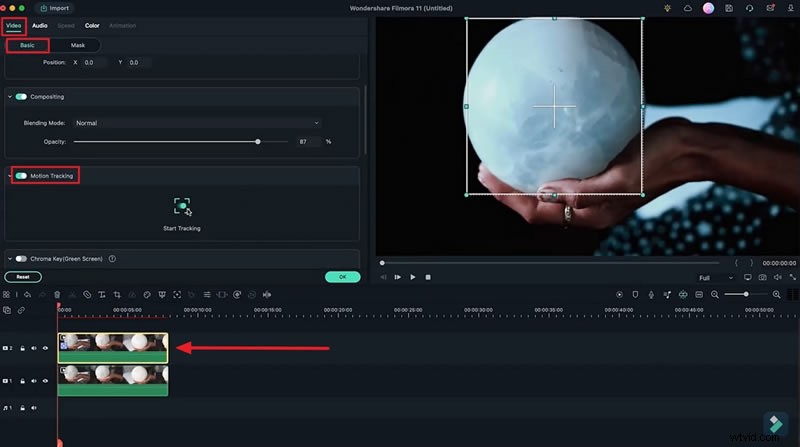Open the Blending Mode Normal dropdown
The height and width of the screenshot is (447, 800).
point(197,123)
